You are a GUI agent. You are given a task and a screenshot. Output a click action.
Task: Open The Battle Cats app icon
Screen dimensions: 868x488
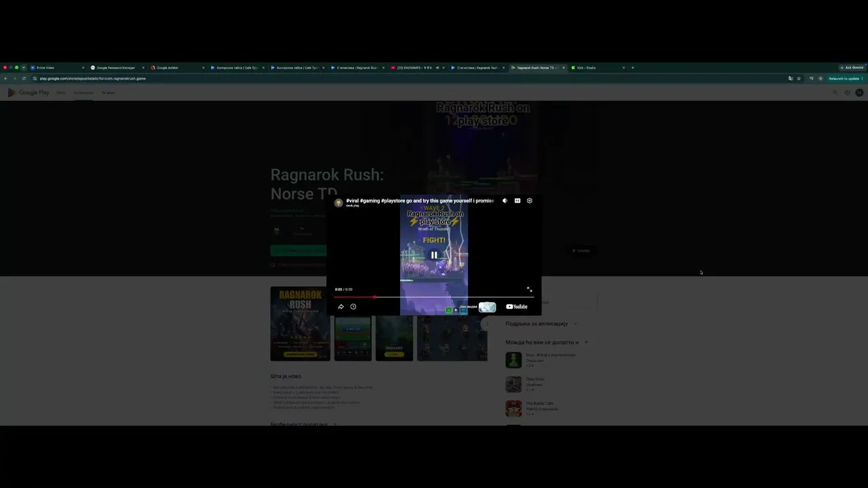pos(513,409)
